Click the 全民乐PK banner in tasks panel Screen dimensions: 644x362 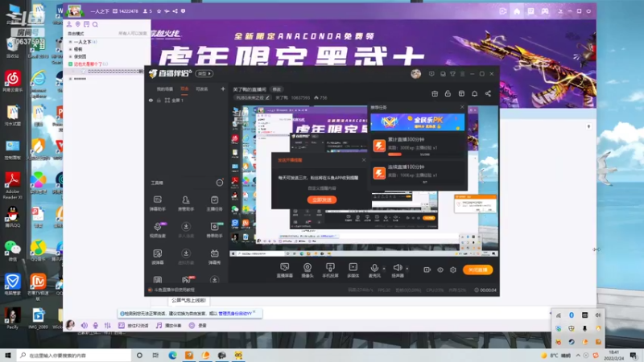tap(417, 122)
